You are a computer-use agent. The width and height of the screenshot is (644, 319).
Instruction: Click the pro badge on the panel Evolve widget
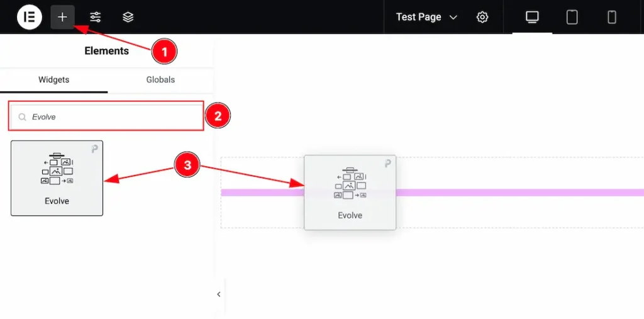[x=94, y=149]
